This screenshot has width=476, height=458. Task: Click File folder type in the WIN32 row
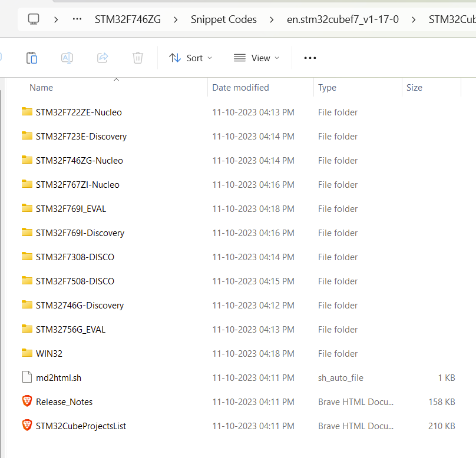(338, 353)
